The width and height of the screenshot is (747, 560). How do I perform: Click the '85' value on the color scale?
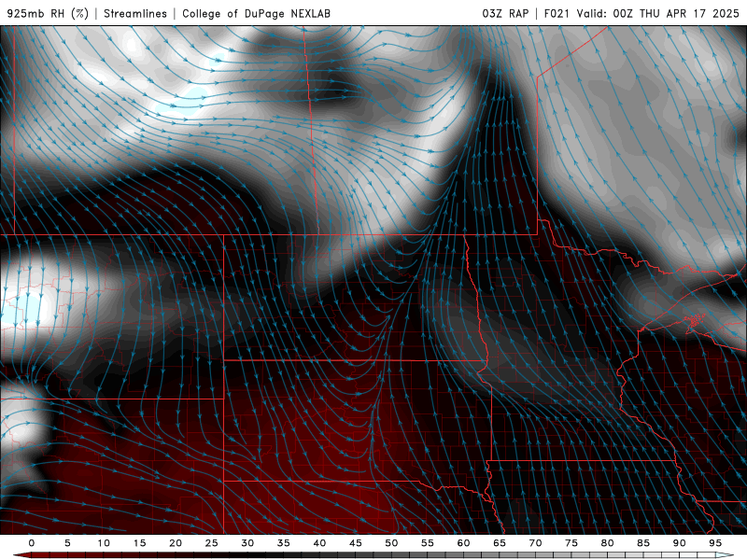pyautogui.click(x=643, y=543)
